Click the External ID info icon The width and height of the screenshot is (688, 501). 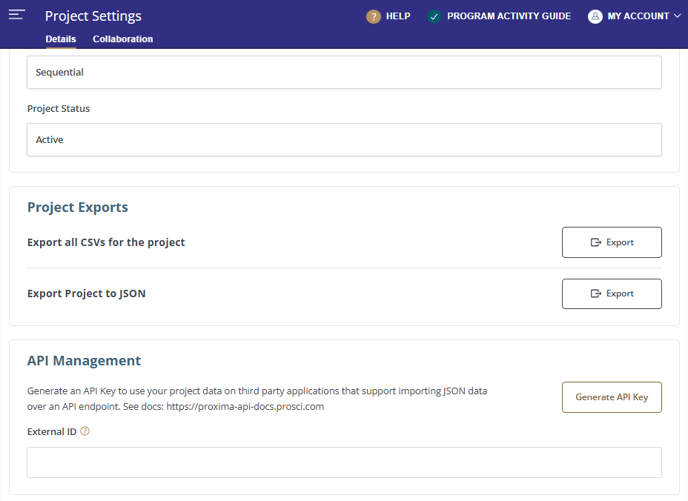pos(85,432)
